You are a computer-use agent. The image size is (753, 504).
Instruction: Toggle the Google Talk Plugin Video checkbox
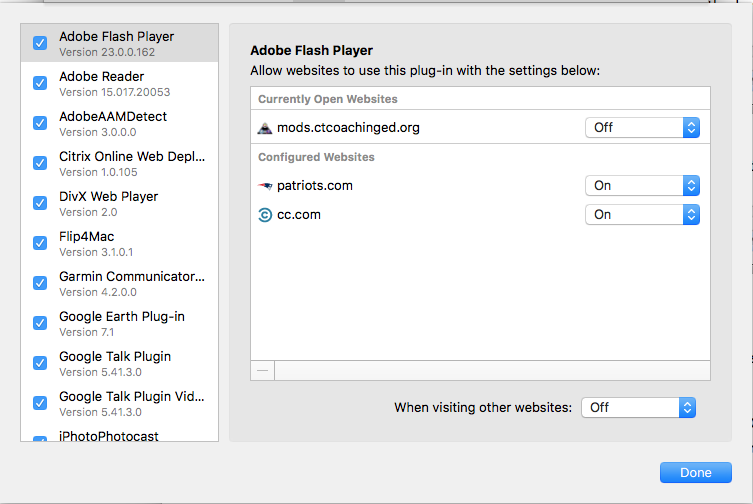40,403
